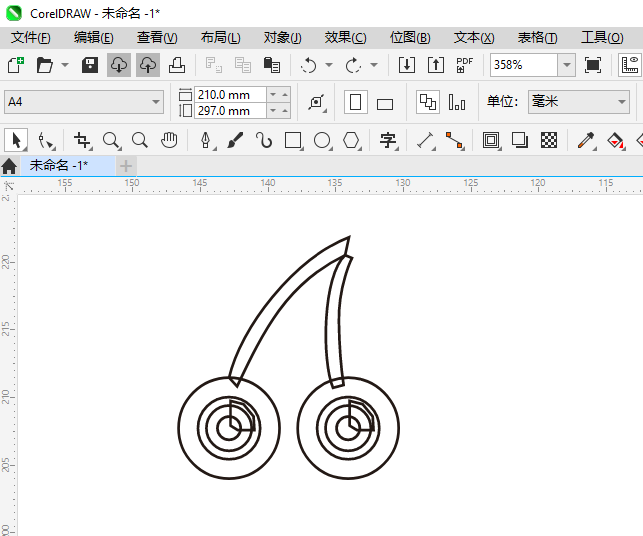
Task: Open the units dropdown showing 毫米
Action: click(x=620, y=102)
